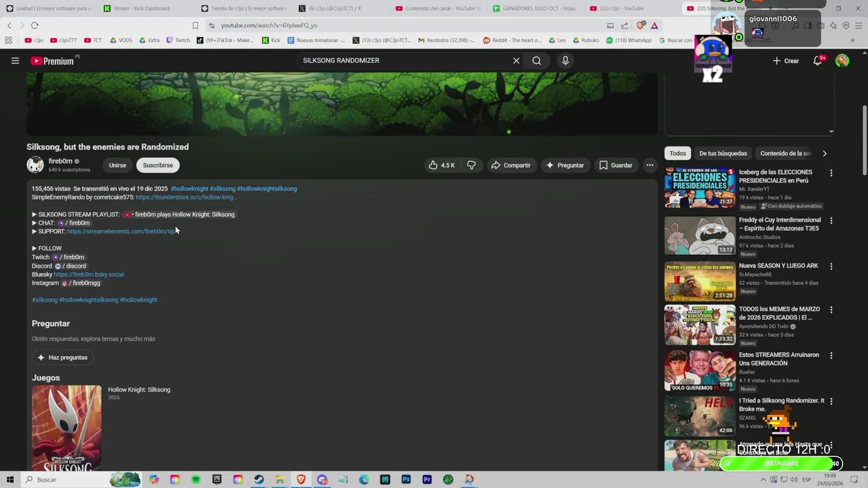The height and width of the screenshot is (488, 868).
Task: Open Brave Shields lion icon in address bar
Action: [641, 25]
